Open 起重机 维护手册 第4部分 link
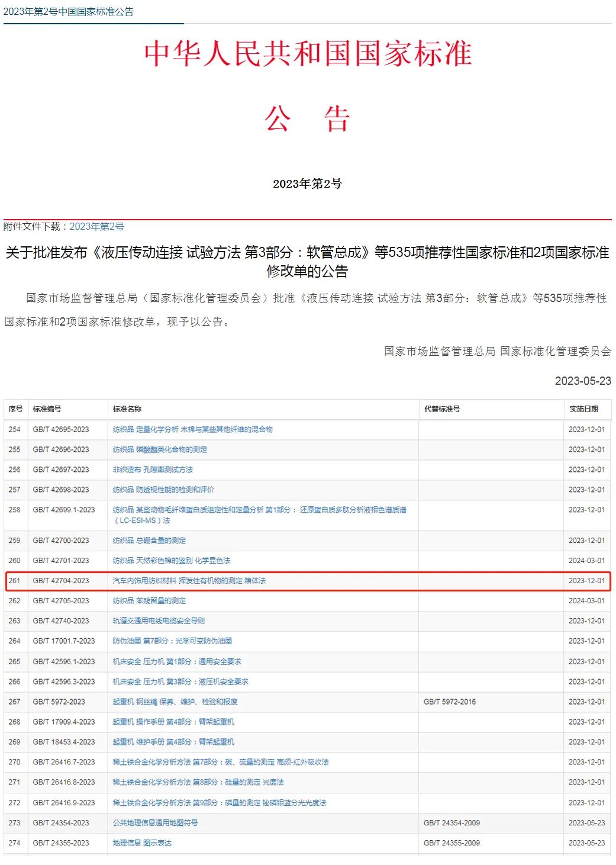The height and width of the screenshot is (865, 616). [173, 742]
